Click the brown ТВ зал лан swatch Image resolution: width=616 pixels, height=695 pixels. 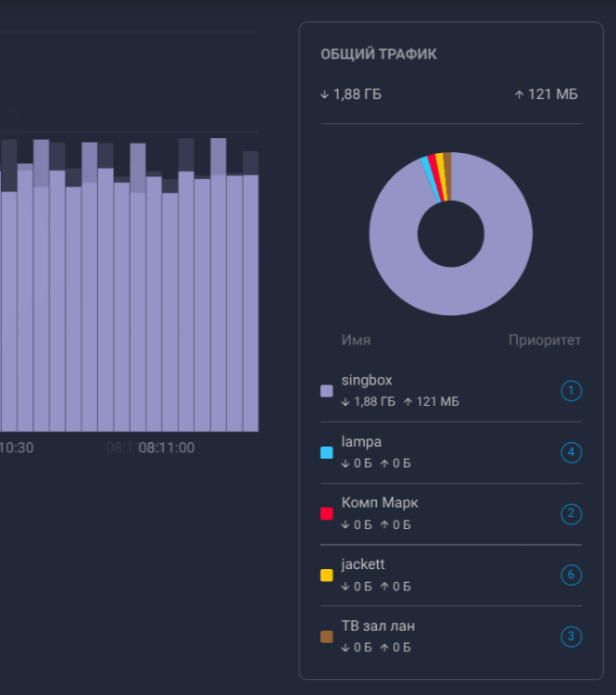pyautogui.click(x=326, y=637)
